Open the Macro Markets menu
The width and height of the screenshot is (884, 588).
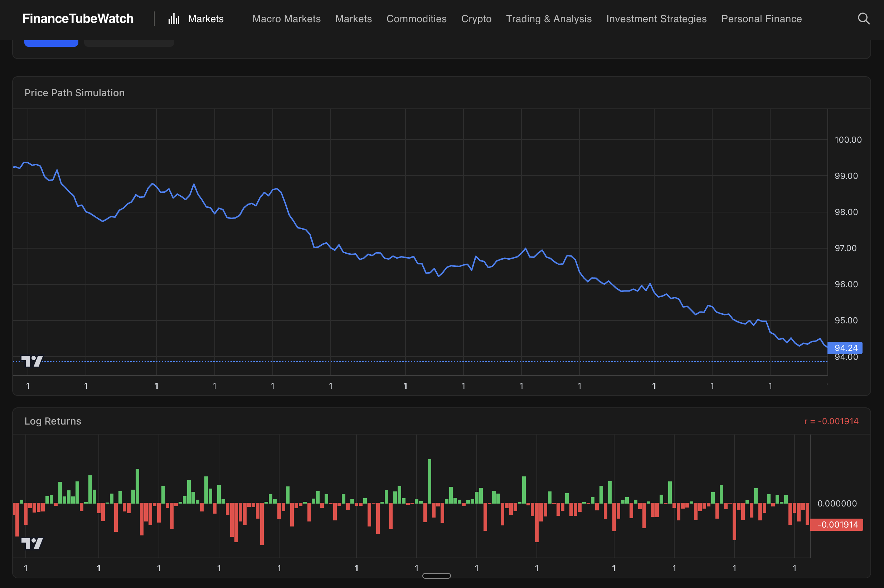point(286,18)
